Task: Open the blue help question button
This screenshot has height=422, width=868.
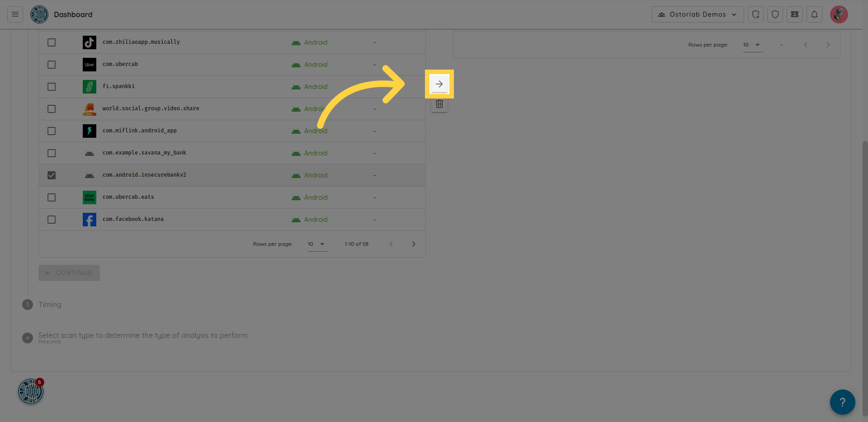Action: (x=842, y=402)
